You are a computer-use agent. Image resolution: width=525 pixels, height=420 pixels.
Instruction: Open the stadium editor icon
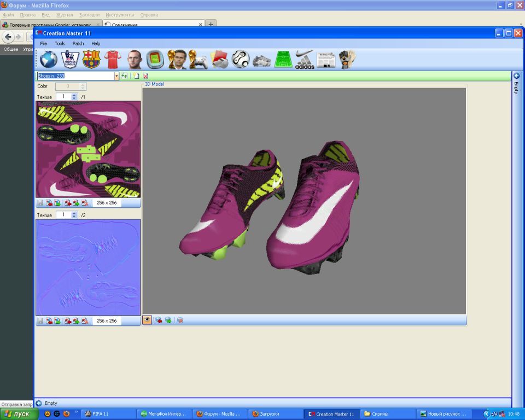click(155, 60)
